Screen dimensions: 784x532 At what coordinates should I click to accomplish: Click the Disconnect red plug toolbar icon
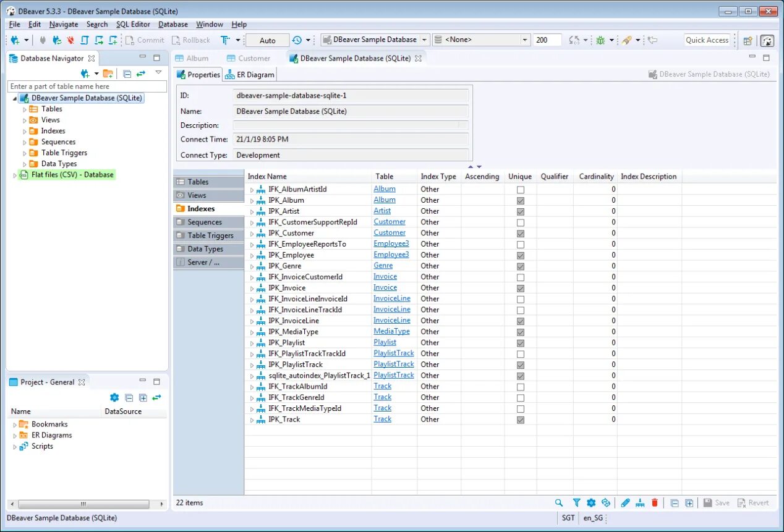point(70,40)
